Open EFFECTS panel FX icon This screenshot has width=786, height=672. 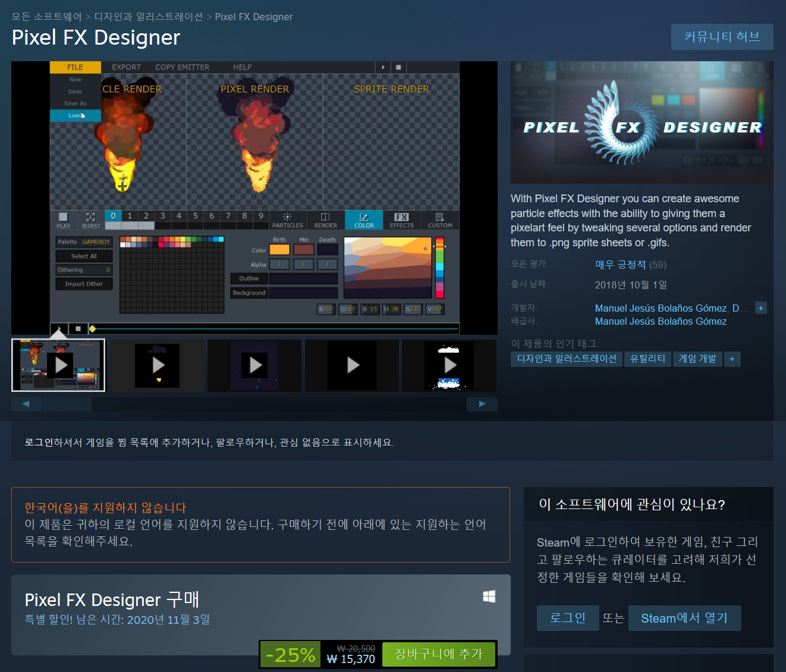point(401,220)
